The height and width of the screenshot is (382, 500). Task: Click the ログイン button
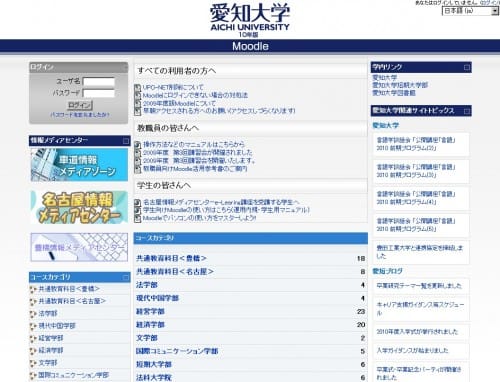(x=79, y=105)
